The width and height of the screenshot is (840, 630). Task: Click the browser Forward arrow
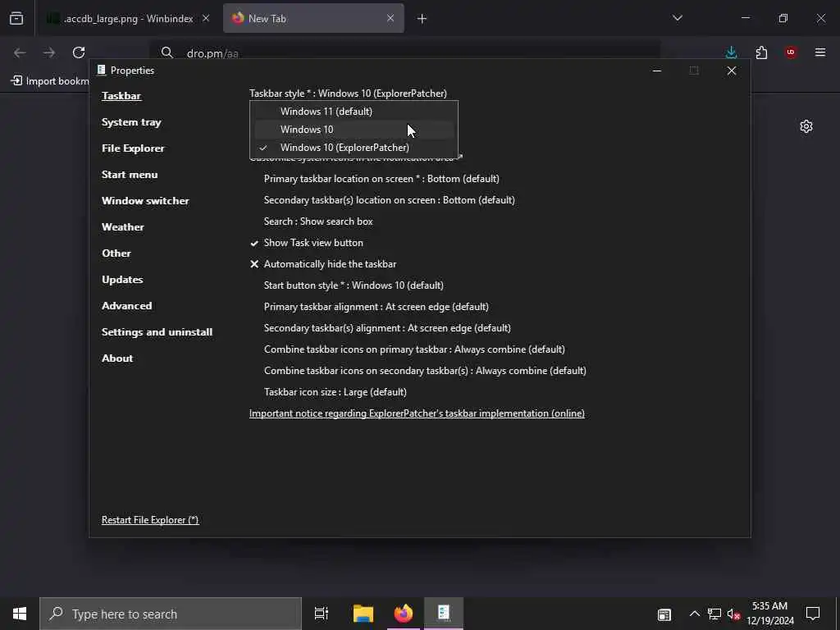coord(48,52)
